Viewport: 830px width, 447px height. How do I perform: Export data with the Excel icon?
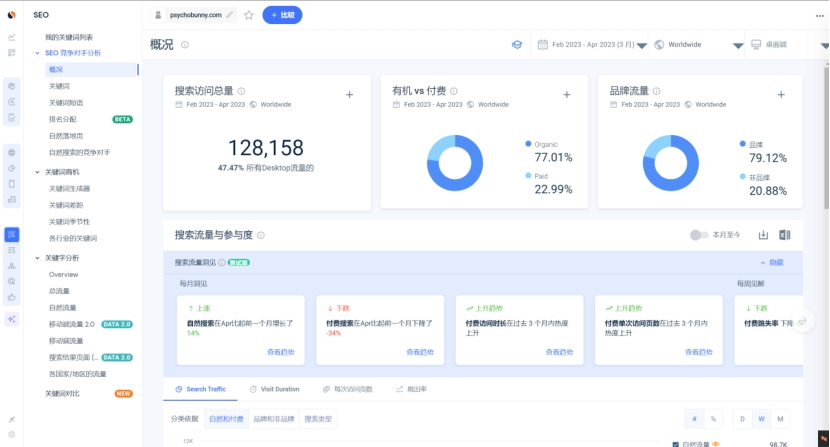click(x=785, y=235)
